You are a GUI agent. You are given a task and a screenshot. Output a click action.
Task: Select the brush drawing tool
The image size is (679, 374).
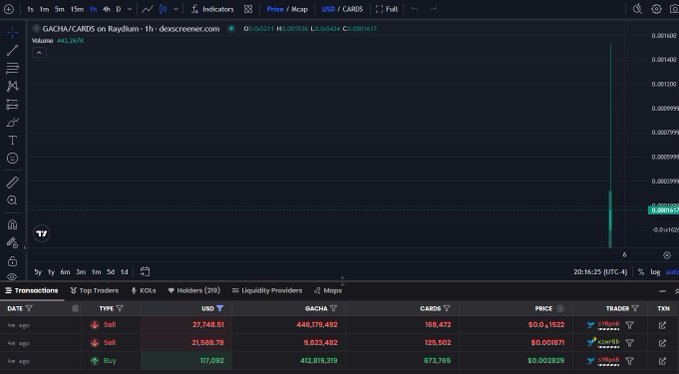click(x=12, y=123)
